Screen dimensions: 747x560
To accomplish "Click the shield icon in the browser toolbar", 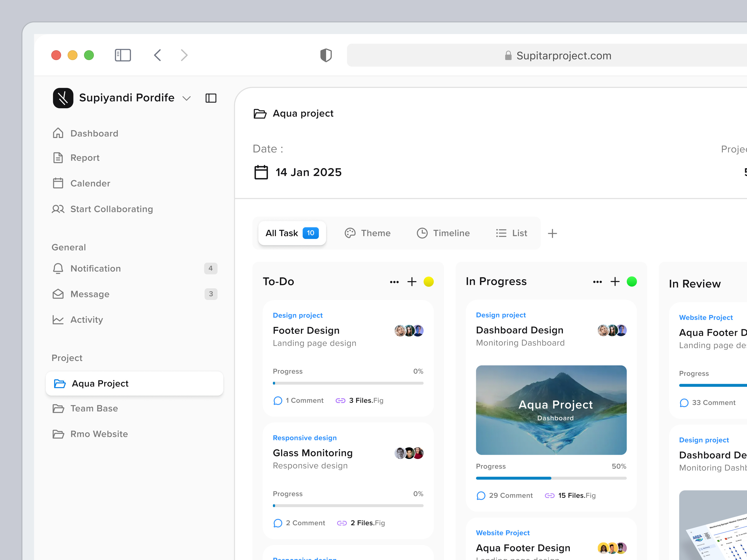I will [x=326, y=55].
